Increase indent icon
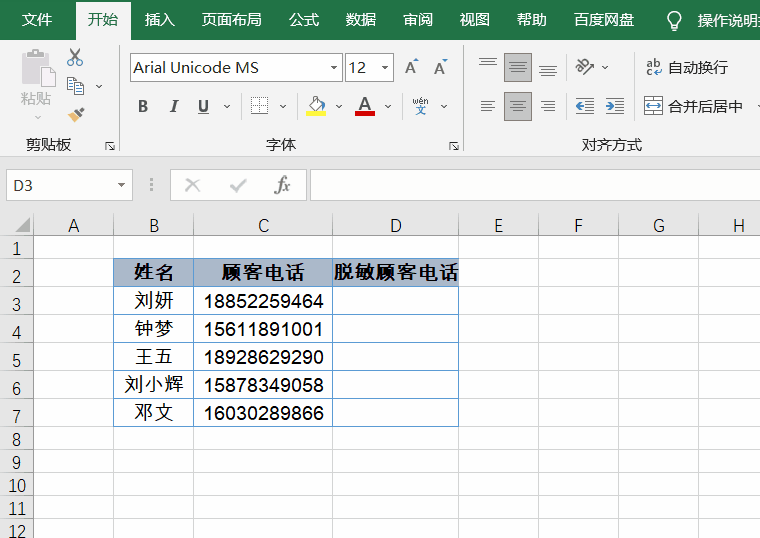Image resolution: width=760 pixels, height=538 pixels. [615, 106]
